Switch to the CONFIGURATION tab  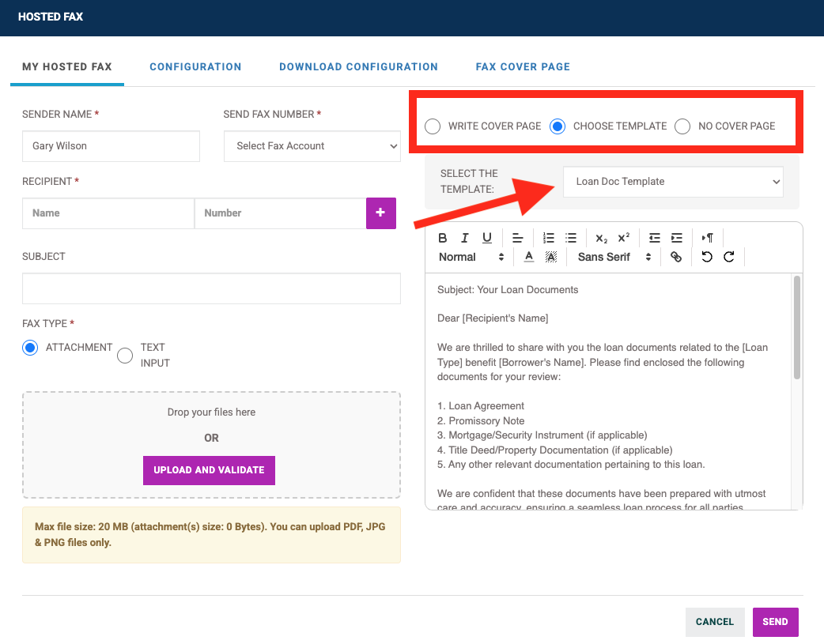195,66
